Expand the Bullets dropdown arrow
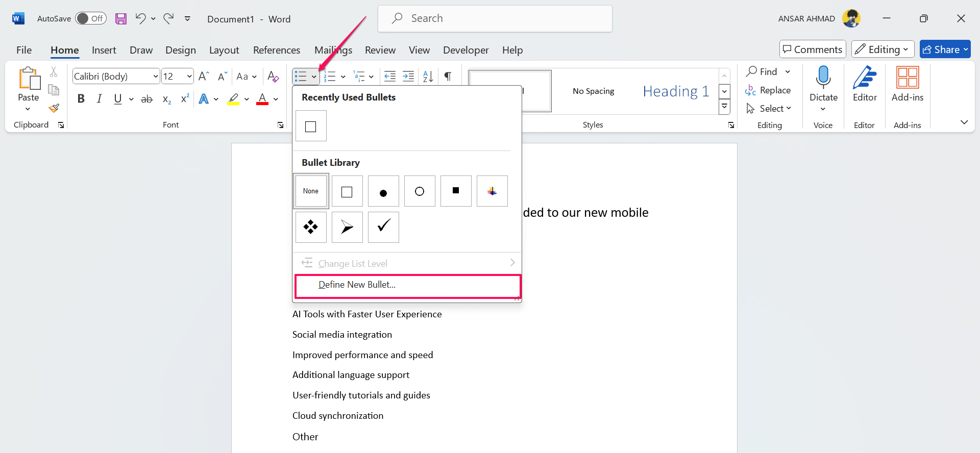This screenshot has height=453, width=980. [314, 77]
